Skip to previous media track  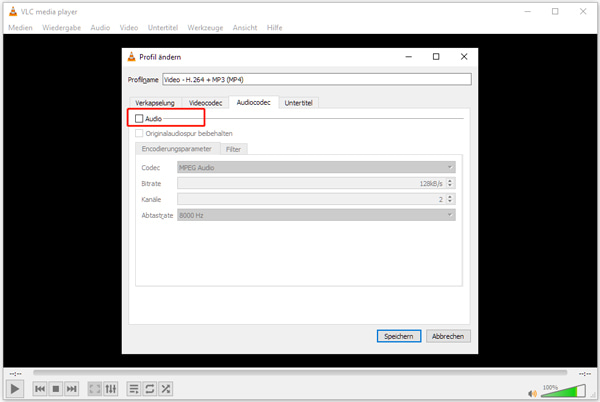tap(40, 389)
